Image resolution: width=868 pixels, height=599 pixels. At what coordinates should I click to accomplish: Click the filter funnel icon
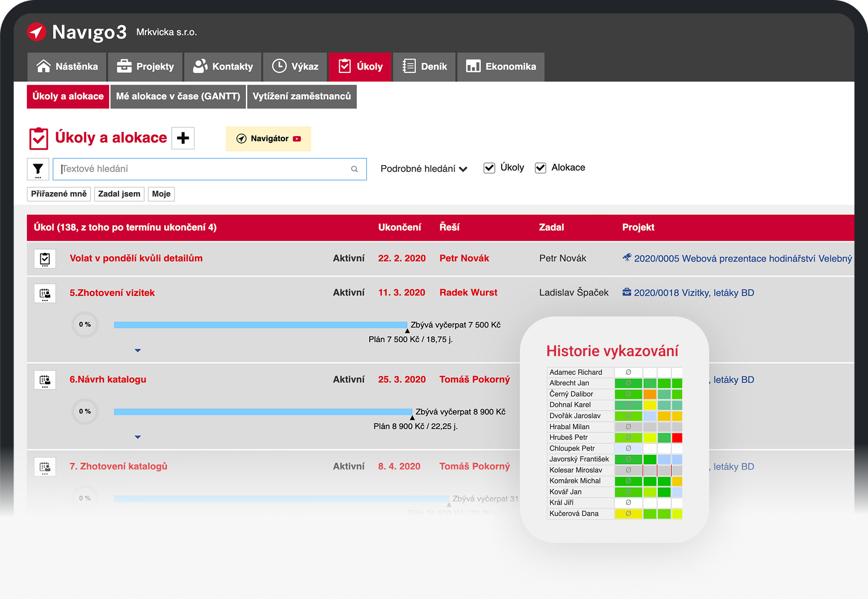pyautogui.click(x=38, y=169)
